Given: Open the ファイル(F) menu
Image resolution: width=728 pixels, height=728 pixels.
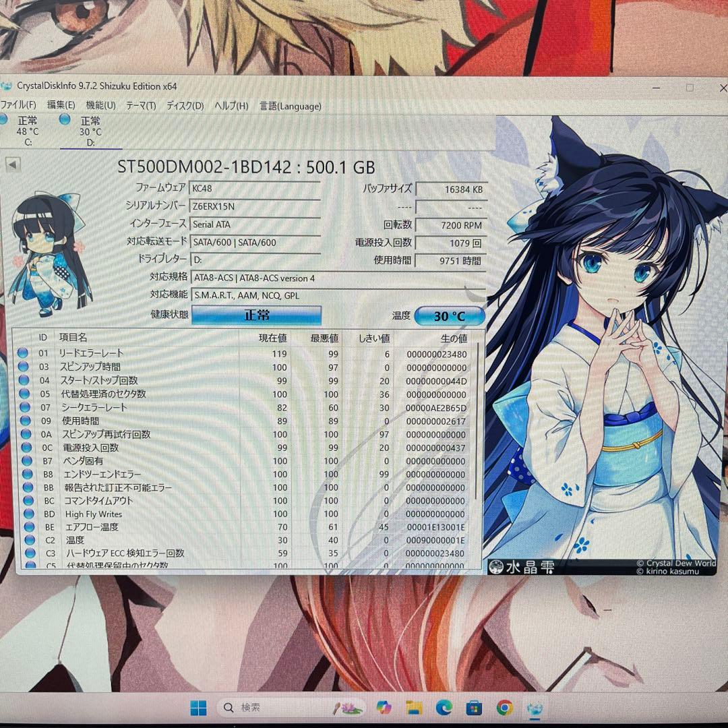Looking at the screenshot, I should click(x=18, y=105).
